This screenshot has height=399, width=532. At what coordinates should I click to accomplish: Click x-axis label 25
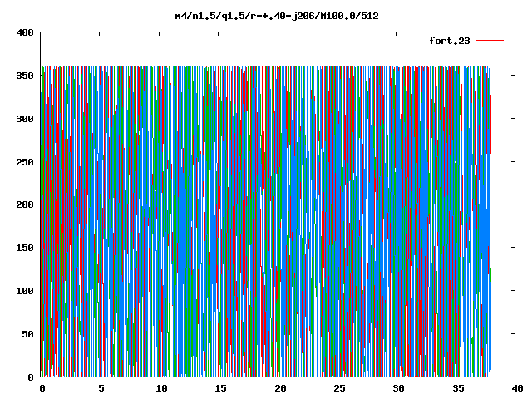pyautogui.click(x=340, y=388)
